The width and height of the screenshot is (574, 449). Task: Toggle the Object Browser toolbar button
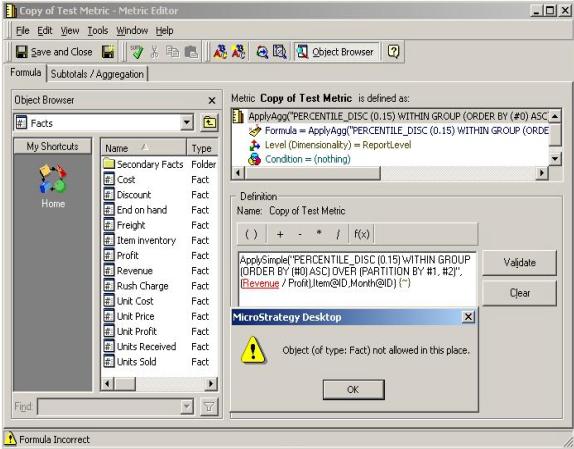tap(336, 52)
